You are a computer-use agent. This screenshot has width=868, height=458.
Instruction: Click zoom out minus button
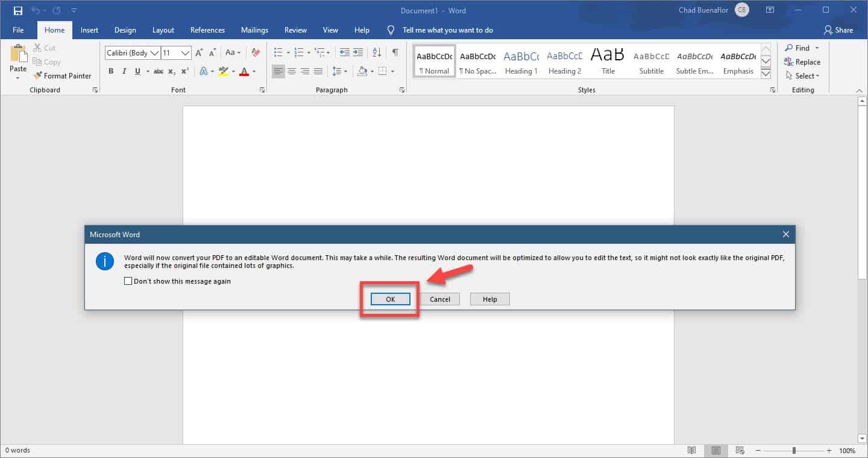(x=758, y=451)
